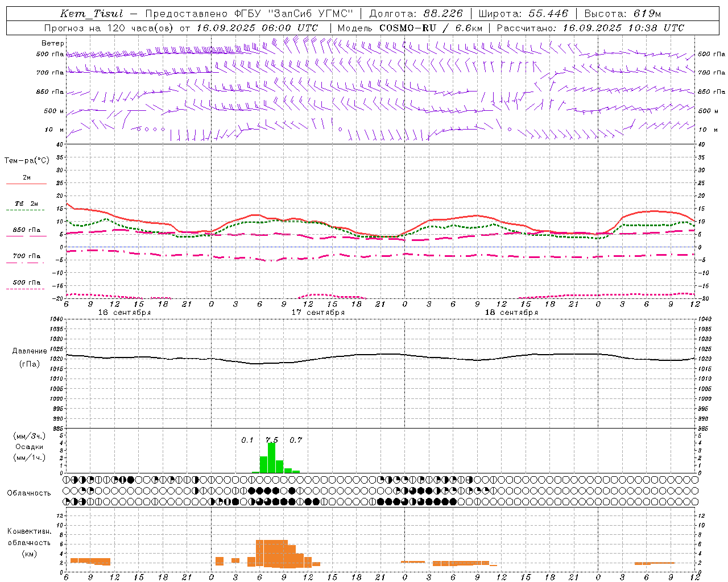
Task: Click the '0.7' precipitation total value
Action: [x=296, y=440]
